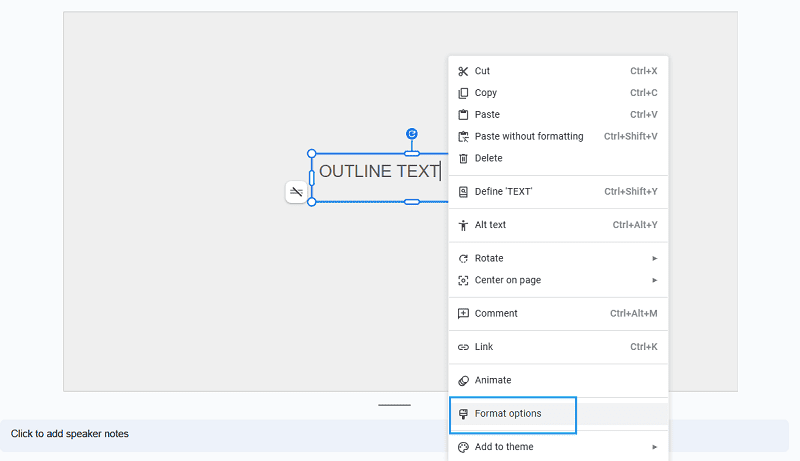Click the bottom-left corner handle of text box
This screenshot has width=800, height=461.
coord(312,202)
